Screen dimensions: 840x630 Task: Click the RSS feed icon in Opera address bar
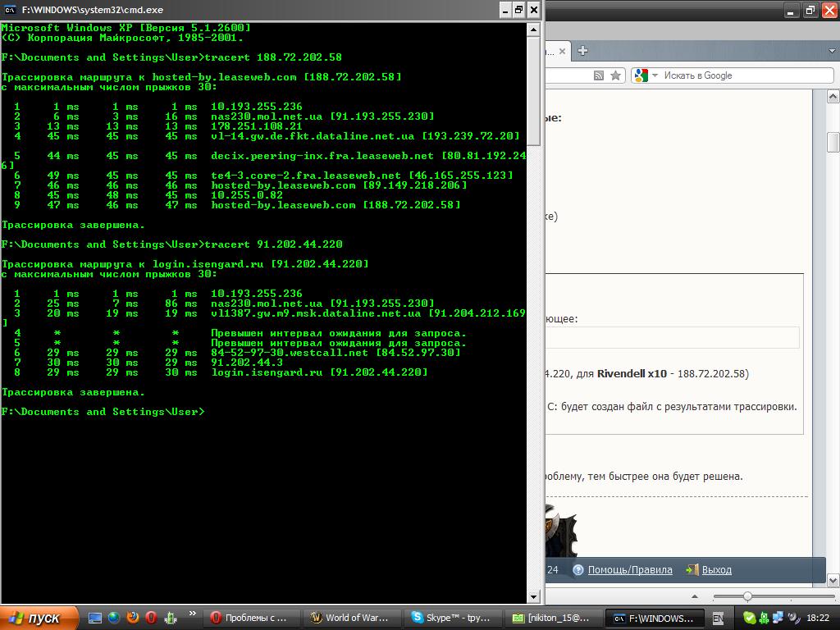pyautogui.click(x=599, y=76)
